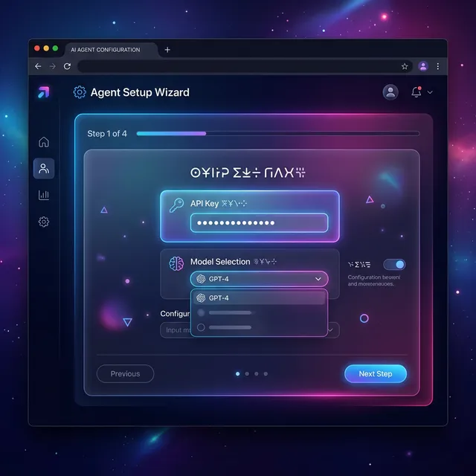Click the 'Agent Setup Wizard' heading

tap(140, 92)
